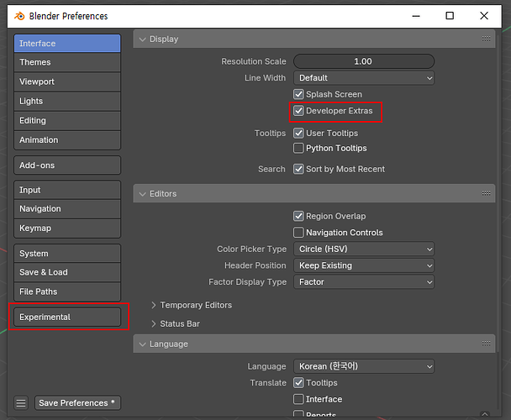Collapse the Display panel chevron
This screenshot has height=420, width=511.
(x=142, y=39)
